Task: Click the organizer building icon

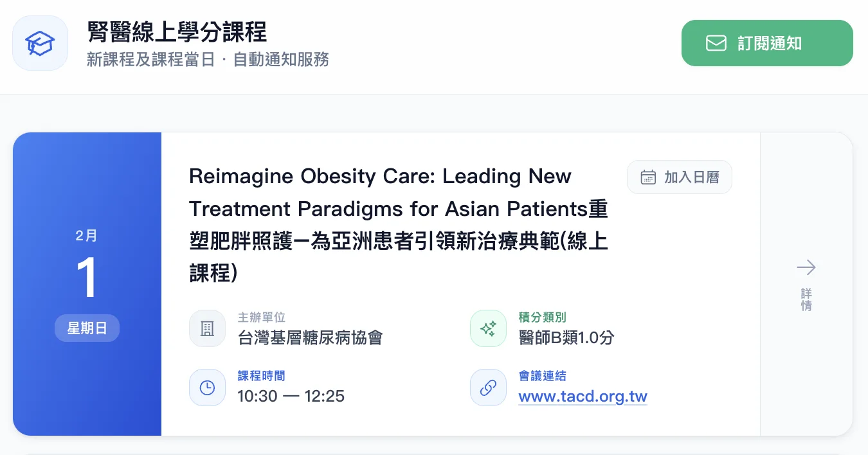Action: [x=207, y=329]
